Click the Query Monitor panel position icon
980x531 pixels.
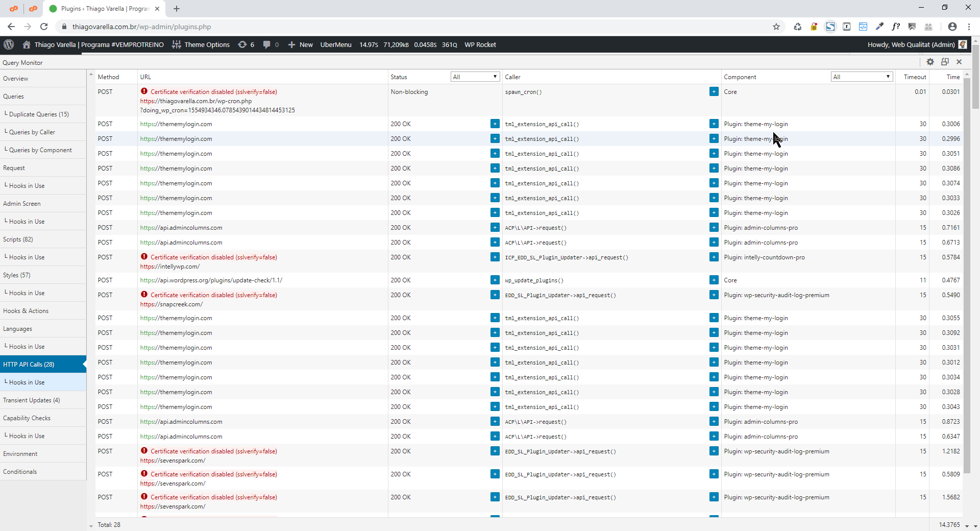[945, 62]
